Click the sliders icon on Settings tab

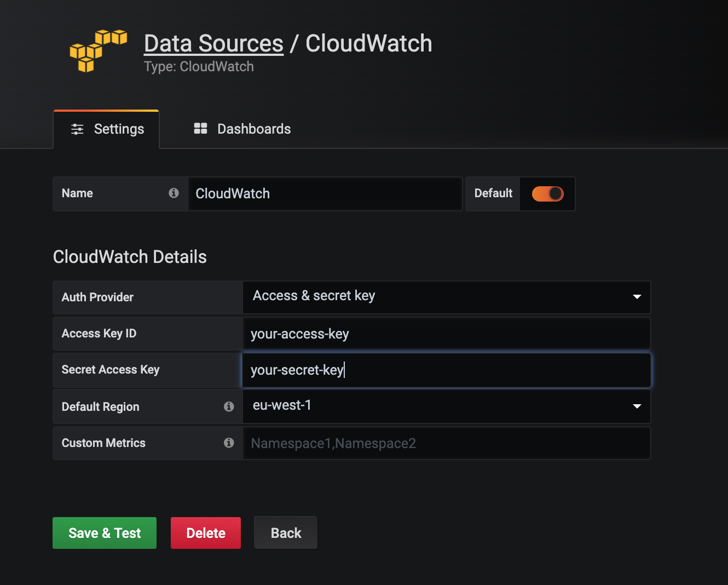click(77, 129)
